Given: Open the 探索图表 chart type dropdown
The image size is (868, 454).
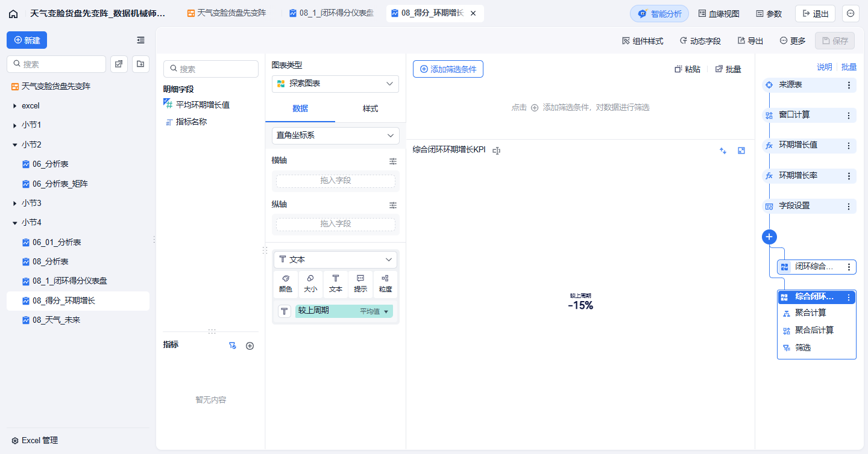Looking at the screenshot, I should coord(335,84).
